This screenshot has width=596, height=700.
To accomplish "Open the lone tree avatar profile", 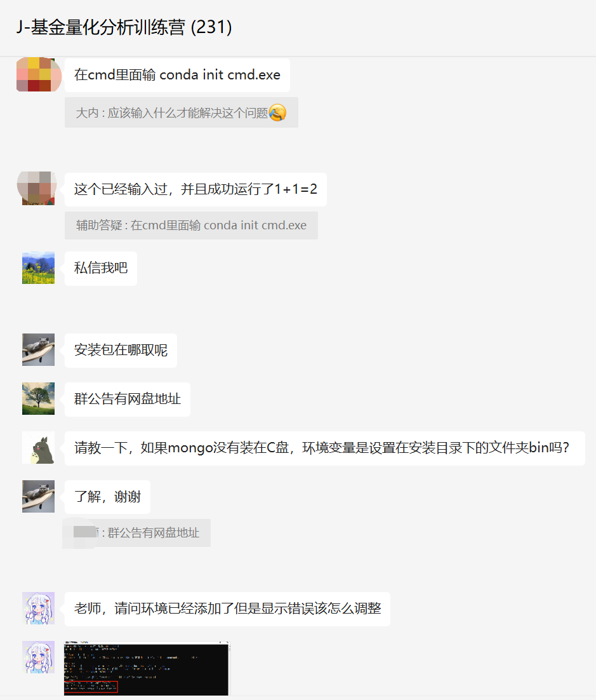I will pyautogui.click(x=38, y=398).
